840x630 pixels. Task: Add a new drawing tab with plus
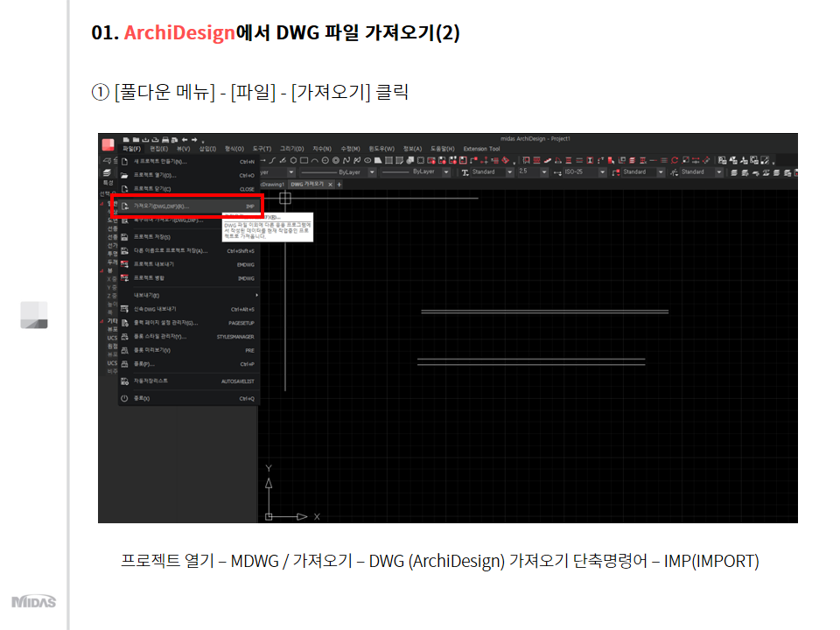pos(339,185)
